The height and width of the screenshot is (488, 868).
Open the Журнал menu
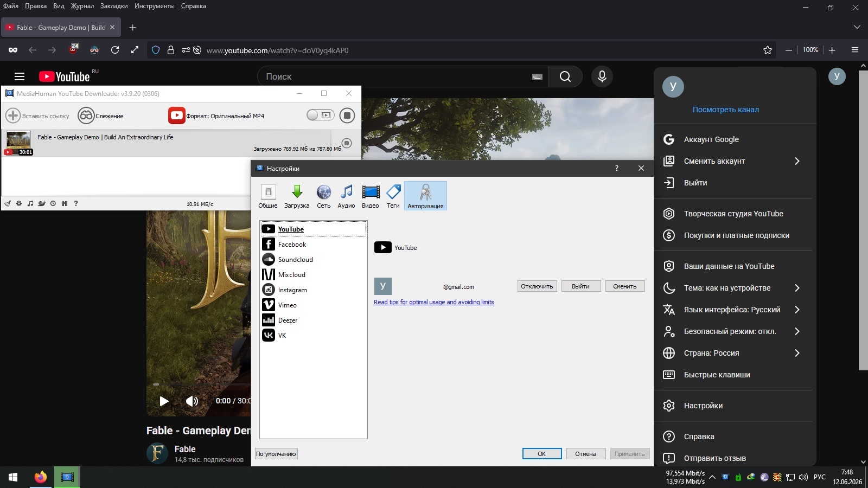(x=82, y=6)
